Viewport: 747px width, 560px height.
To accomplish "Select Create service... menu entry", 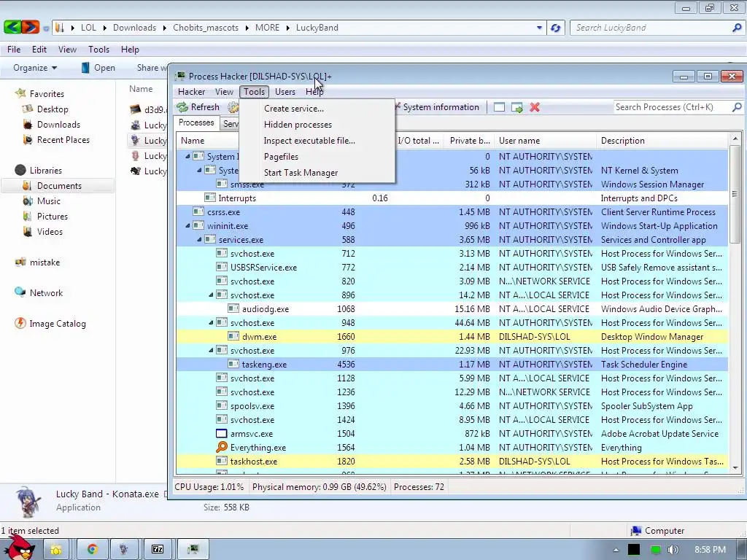I will tap(294, 109).
